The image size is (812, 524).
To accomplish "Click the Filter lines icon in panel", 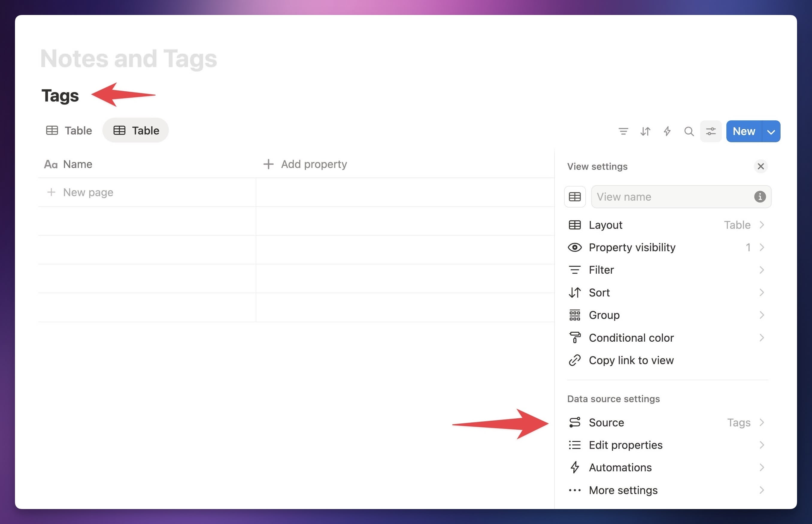I will click(x=575, y=270).
